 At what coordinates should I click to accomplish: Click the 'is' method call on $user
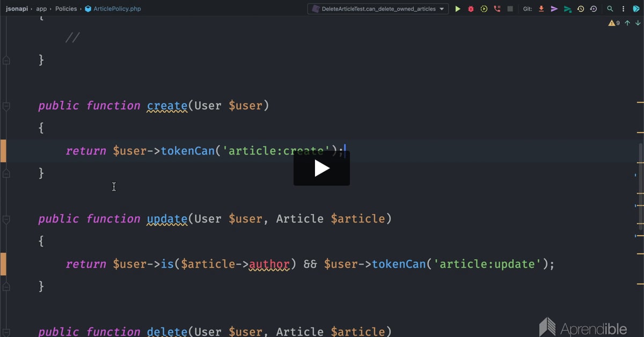tap(167, 264)
